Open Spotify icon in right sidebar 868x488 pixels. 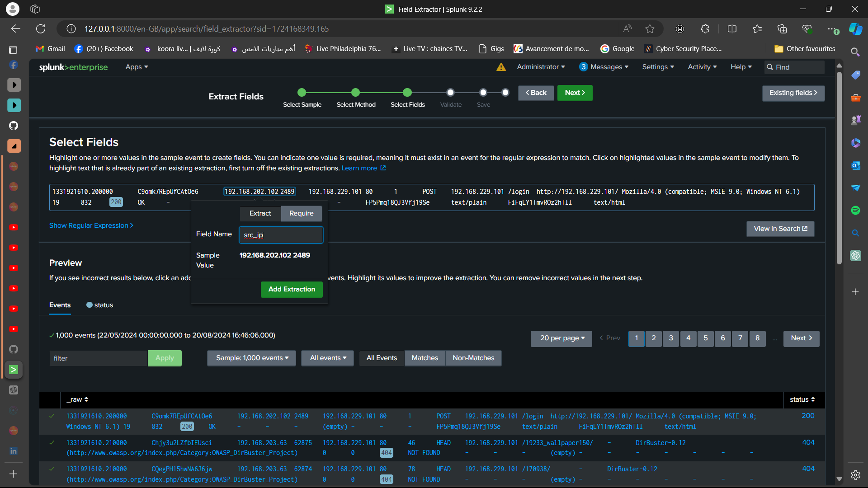(855, 210)
